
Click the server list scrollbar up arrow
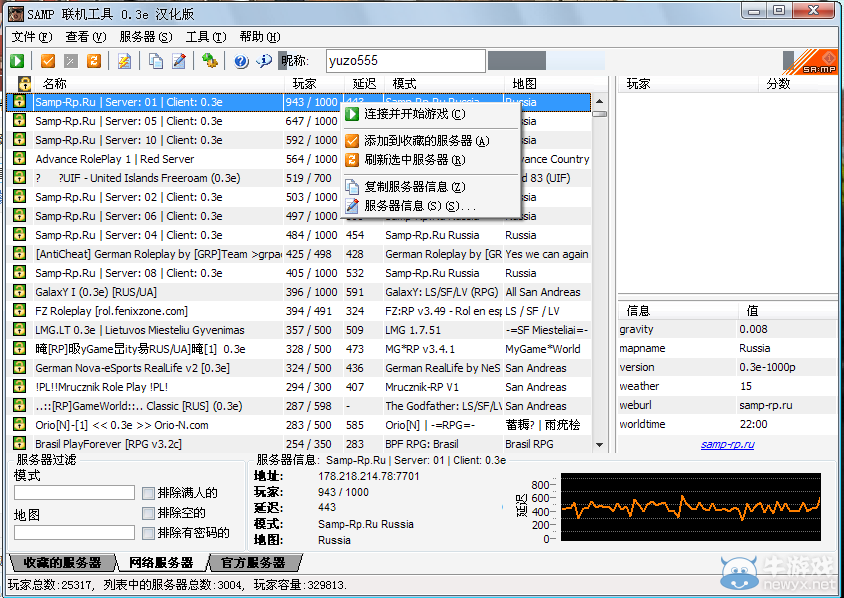click(599, 101)
